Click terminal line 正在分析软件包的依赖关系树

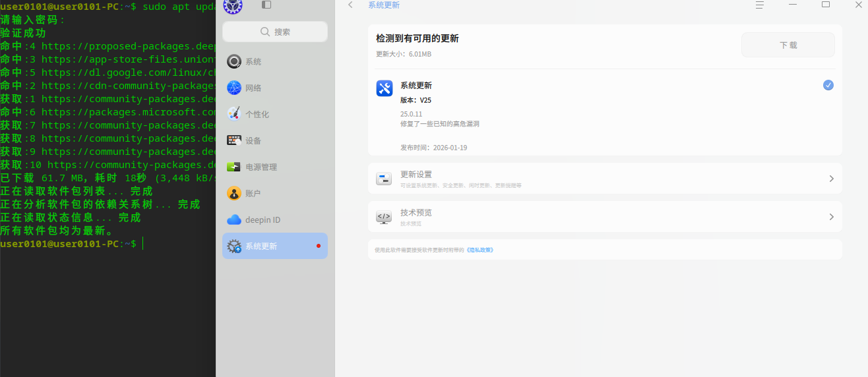100,204
